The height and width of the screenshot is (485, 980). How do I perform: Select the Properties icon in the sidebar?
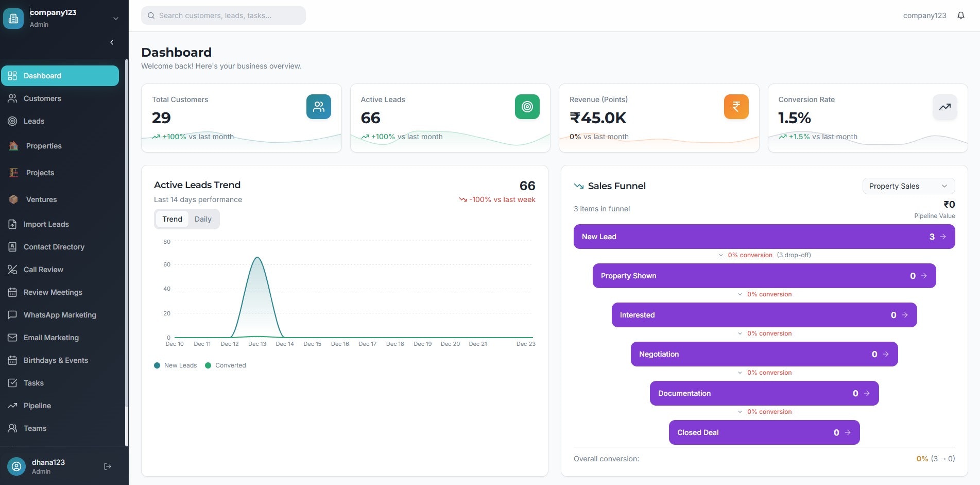[x=13, y=146]
